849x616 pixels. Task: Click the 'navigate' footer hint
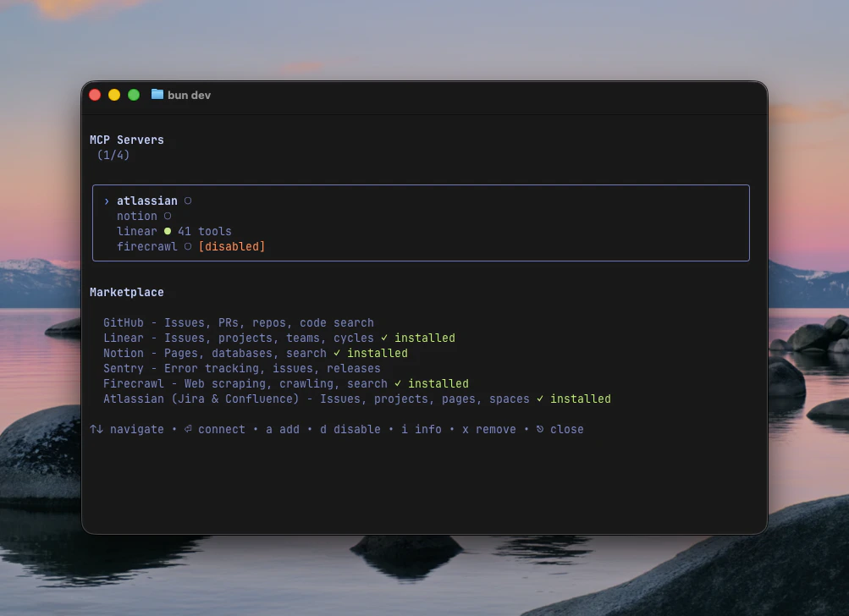(137, 429)
